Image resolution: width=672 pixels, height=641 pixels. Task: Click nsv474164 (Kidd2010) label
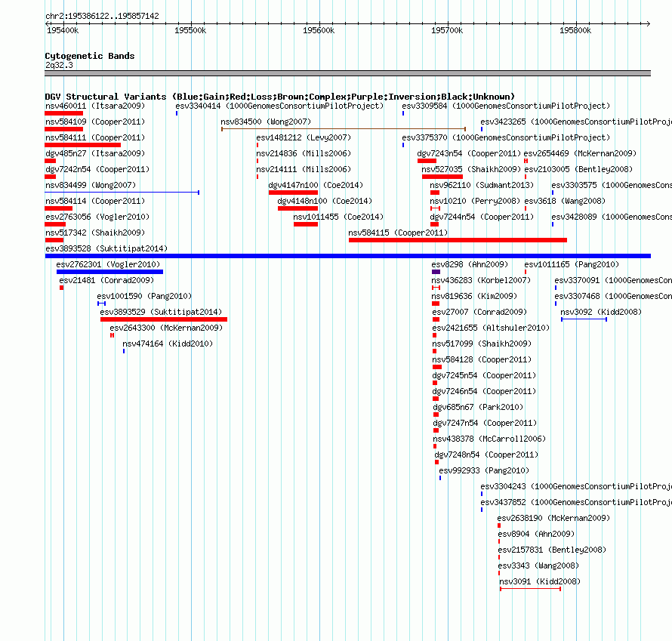click(168, 344)
